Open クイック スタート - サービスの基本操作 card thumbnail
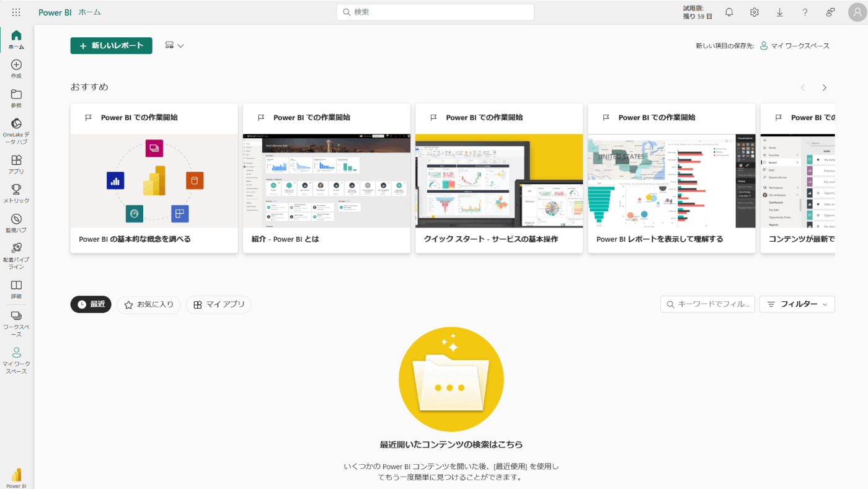 point(499,181)
